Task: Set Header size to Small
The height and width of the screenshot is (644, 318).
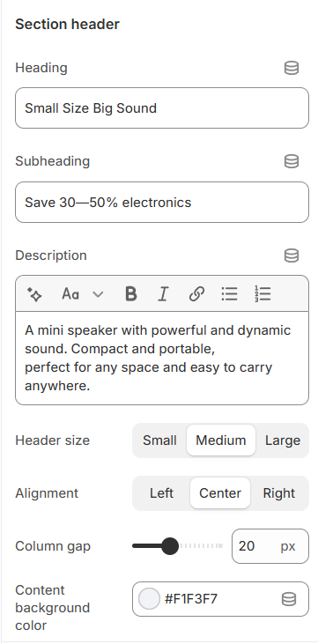Action: [x=159, y=440]
